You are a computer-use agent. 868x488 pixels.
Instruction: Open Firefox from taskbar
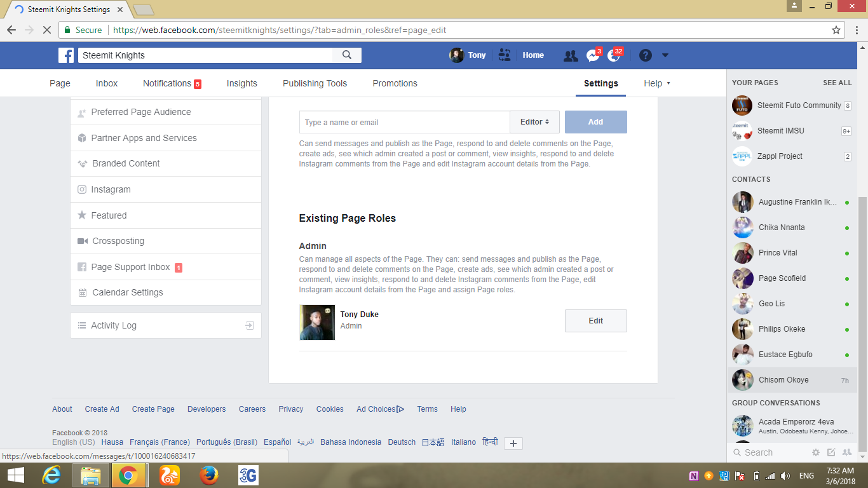[208, 475]
